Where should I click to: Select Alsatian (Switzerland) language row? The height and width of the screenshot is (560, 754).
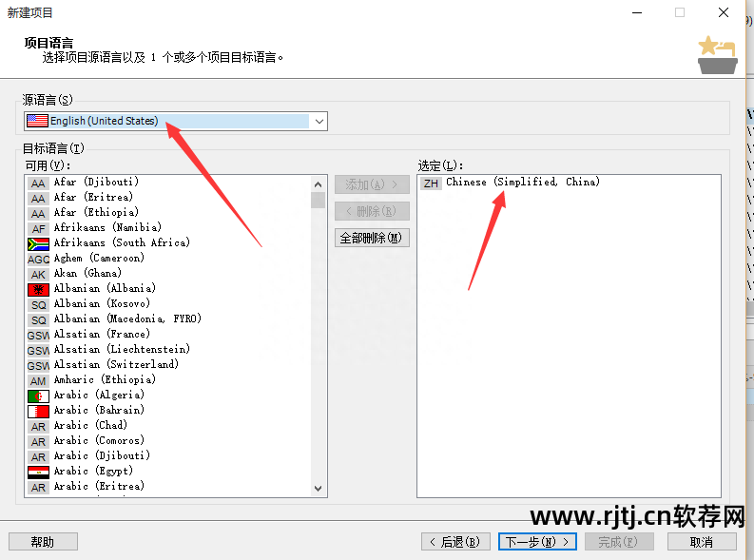click(x=168, y=364)
